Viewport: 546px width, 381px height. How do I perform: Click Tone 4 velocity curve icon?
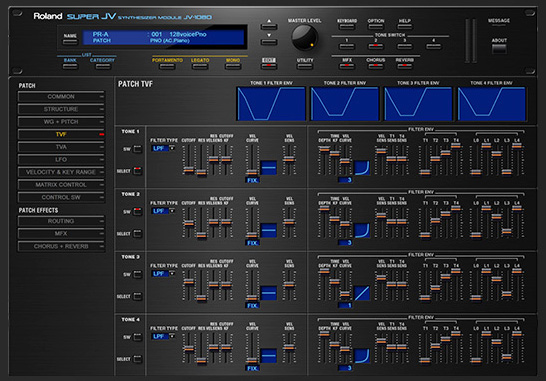point(268,356)
